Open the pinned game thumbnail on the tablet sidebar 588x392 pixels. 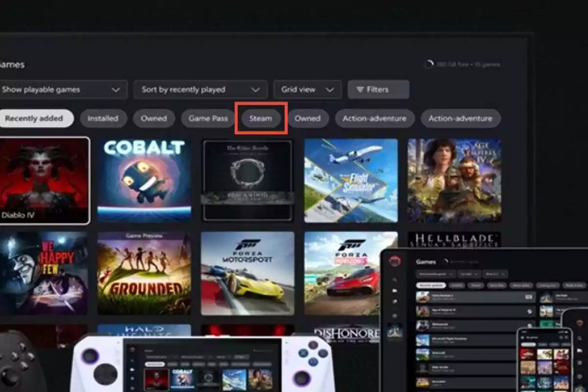pos(395,330)
